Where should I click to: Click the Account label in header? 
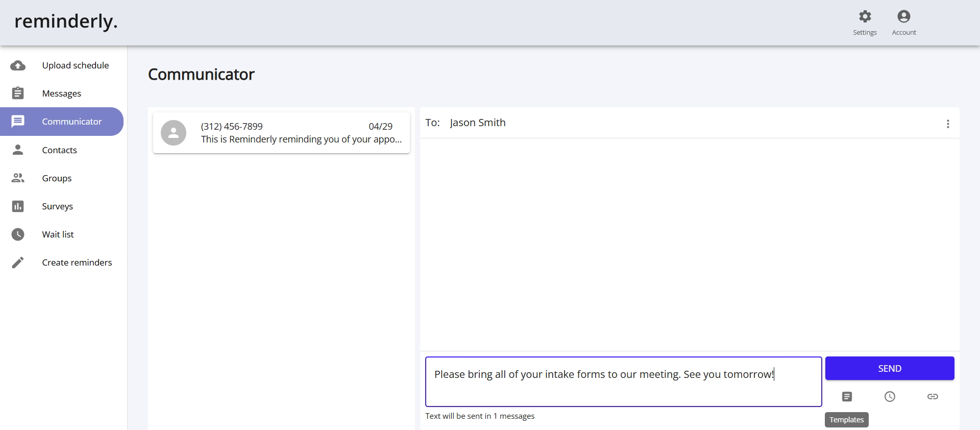click(904, 32)
